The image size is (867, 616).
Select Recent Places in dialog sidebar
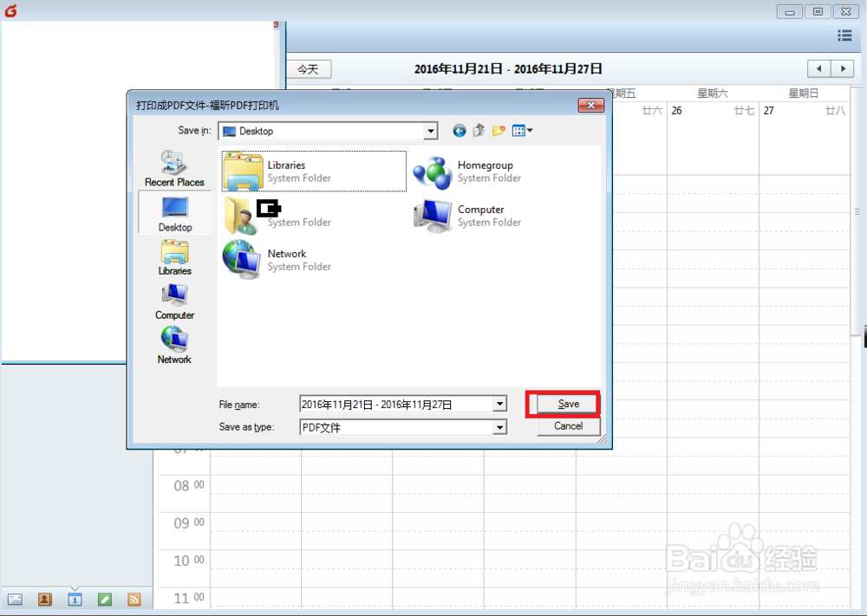(174, 168)
